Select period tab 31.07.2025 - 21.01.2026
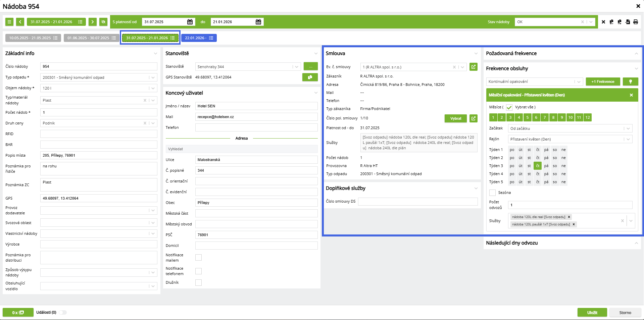Screen dimensions: 644x320 coord(150,38)
